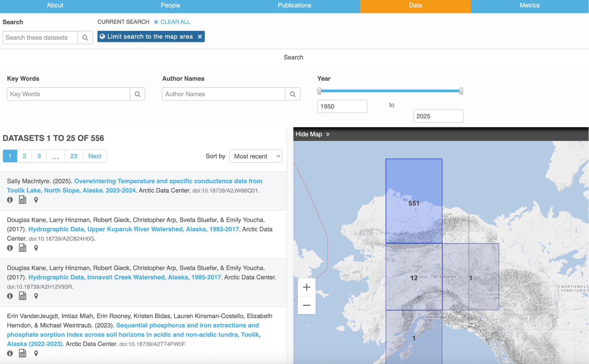589x364 pixels.
Task: Zoom in on the map with the plus button
Action: (307, 287)
